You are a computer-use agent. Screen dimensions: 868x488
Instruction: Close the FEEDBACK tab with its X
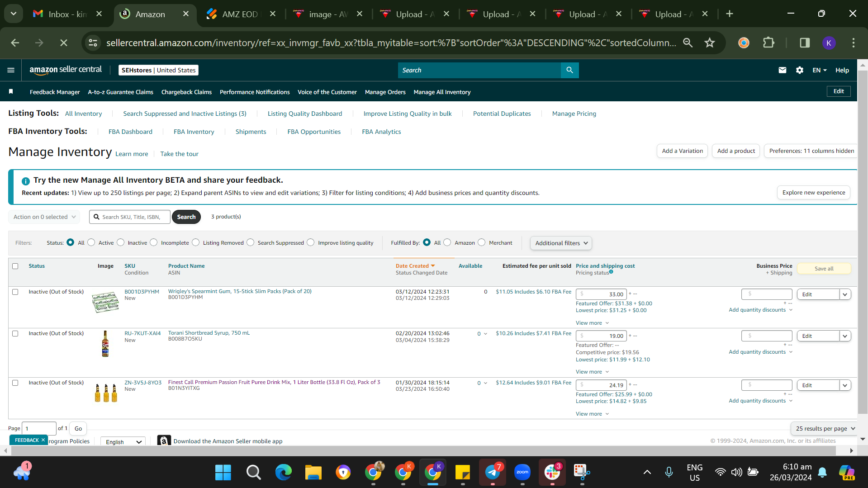43,440
